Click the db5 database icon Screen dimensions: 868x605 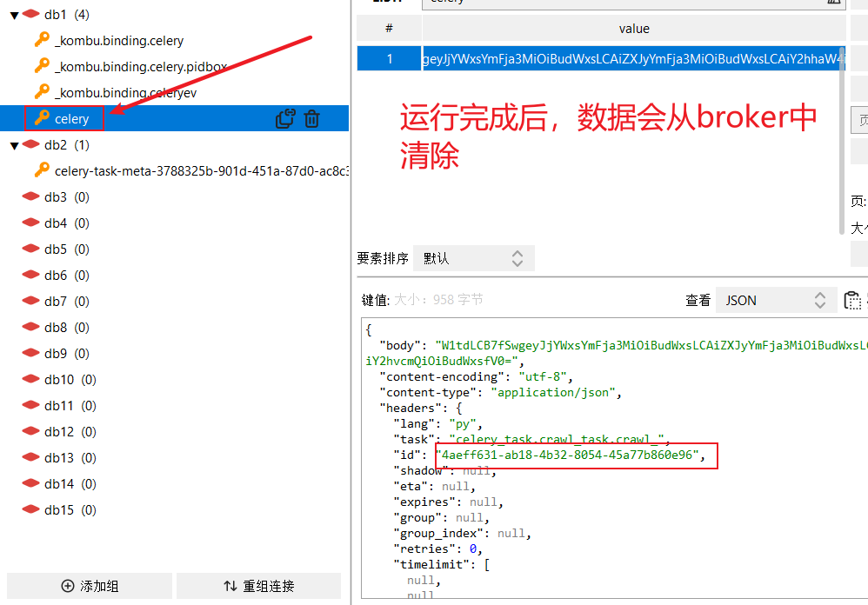31,249
